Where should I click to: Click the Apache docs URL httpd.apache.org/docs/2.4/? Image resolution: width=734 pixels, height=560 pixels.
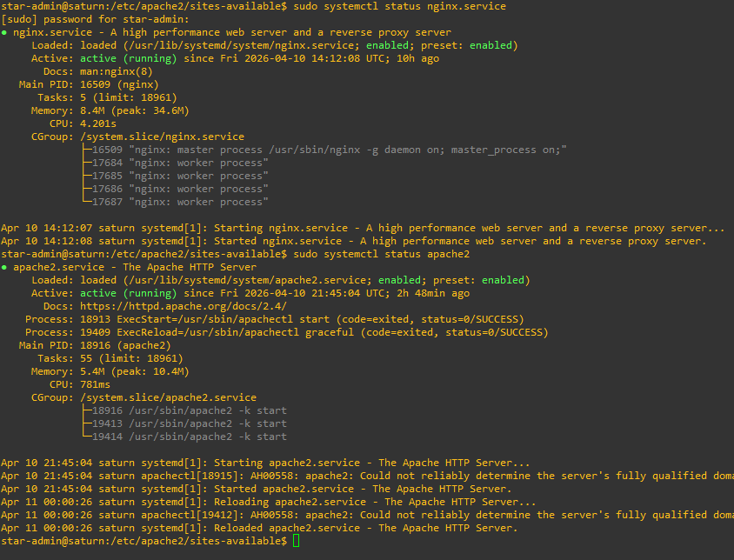(183, 306)
